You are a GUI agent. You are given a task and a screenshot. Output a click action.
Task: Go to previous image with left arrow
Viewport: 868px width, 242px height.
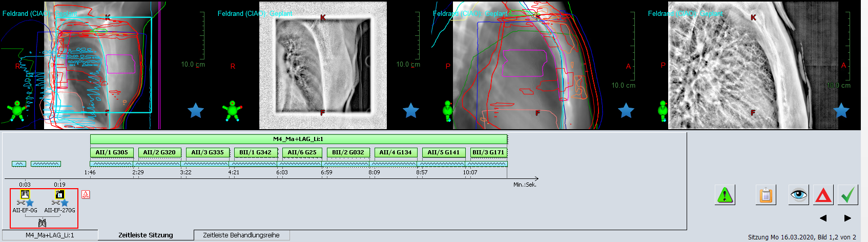tap(823, 218)
